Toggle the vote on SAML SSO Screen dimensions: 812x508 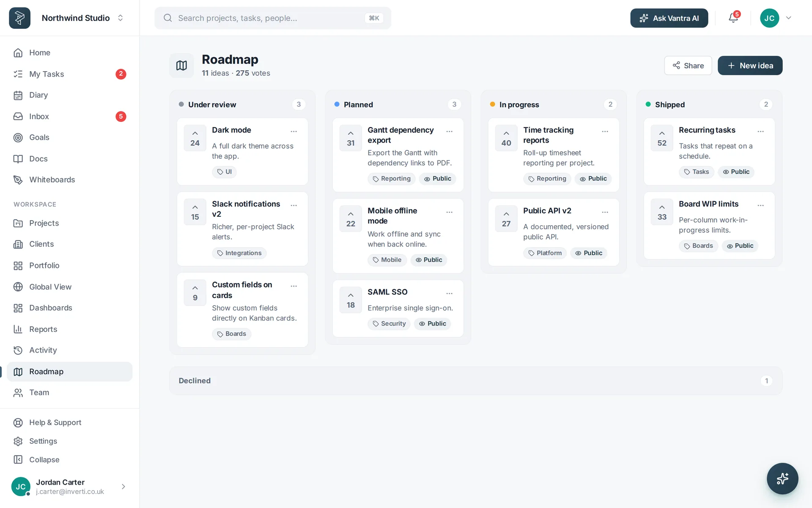pyautogui.click(x=351, y=300)
